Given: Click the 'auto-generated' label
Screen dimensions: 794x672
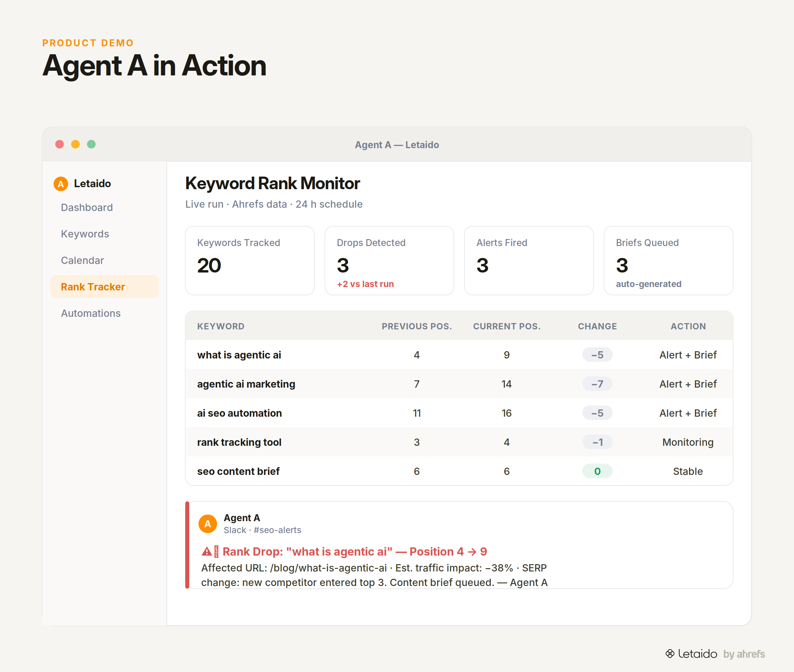Looking at the screenshot, I should pos(648,284).
